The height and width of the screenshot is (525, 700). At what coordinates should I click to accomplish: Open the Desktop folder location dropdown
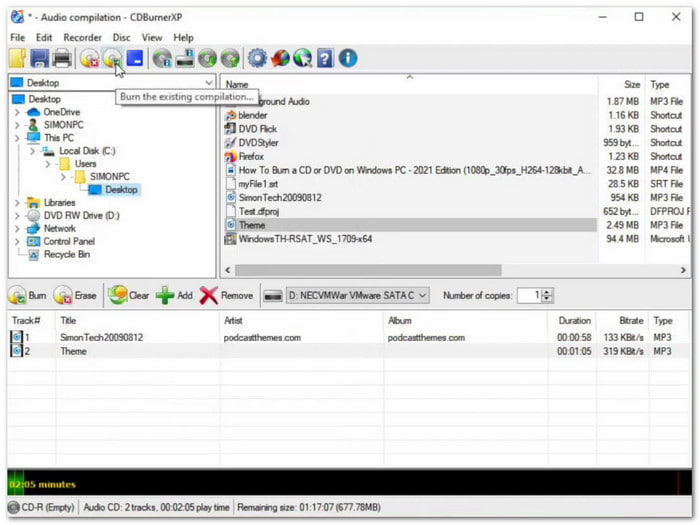tap(208, 83)
